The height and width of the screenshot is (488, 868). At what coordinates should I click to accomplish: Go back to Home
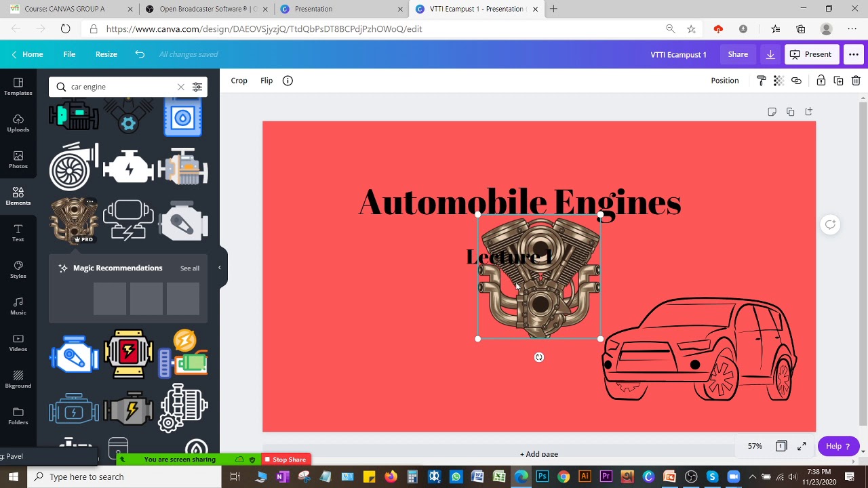pos(27,54)
